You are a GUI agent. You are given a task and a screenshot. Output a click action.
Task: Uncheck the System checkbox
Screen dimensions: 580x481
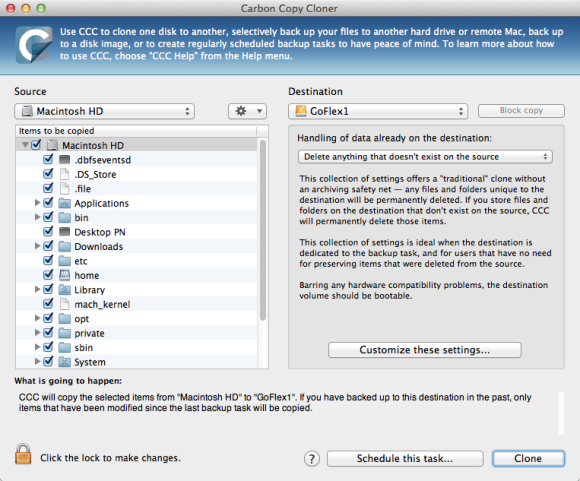coord(48,361)
